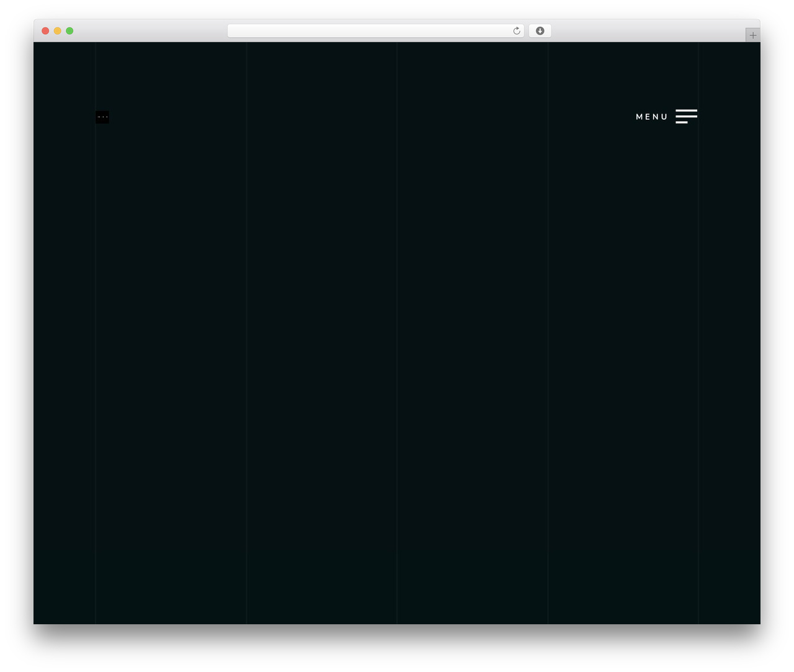This screenshot has height=672, width=794.
Task: Click the top bar of the hamburger icon
Action: 686,110
